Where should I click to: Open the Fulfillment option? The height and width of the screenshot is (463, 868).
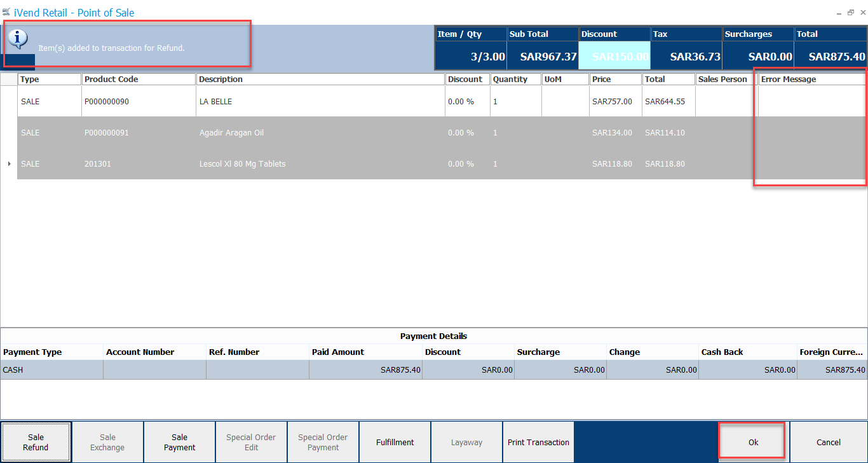[x=395, y=442]
